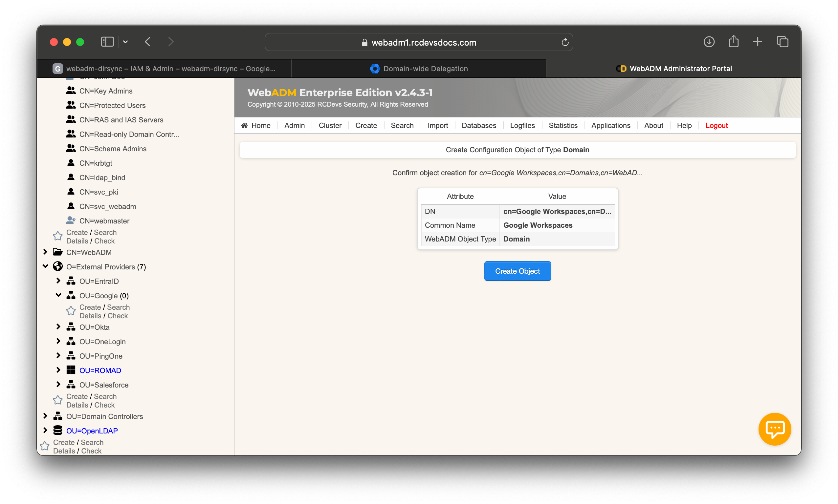The width and height of the screenshot is (838, 504).
Task: Click Search link under OU=Google
Action: coord(118,307)
